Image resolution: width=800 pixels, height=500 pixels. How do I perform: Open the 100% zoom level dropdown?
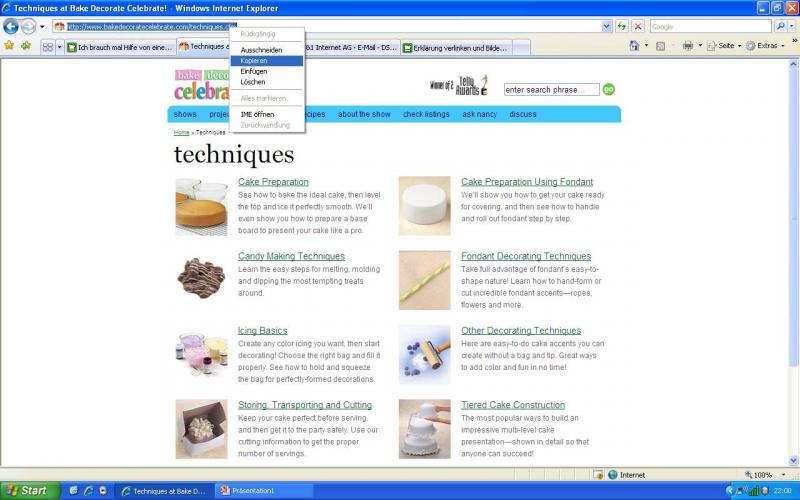click(767, 475)
